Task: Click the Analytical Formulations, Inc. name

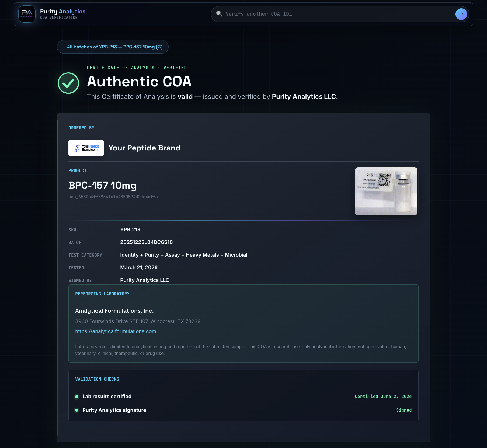Action: coord(114,311)
